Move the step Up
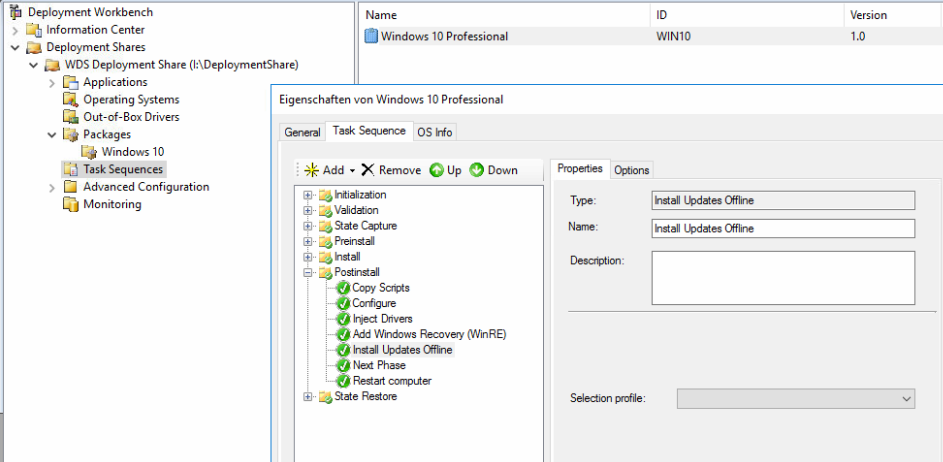The image size is (943, 462). (x=446, y=170)
